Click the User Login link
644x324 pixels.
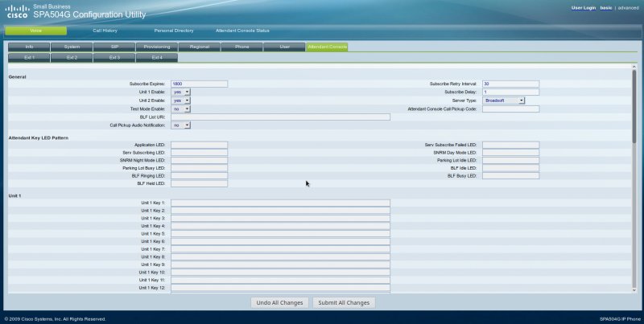pos(583,7)
